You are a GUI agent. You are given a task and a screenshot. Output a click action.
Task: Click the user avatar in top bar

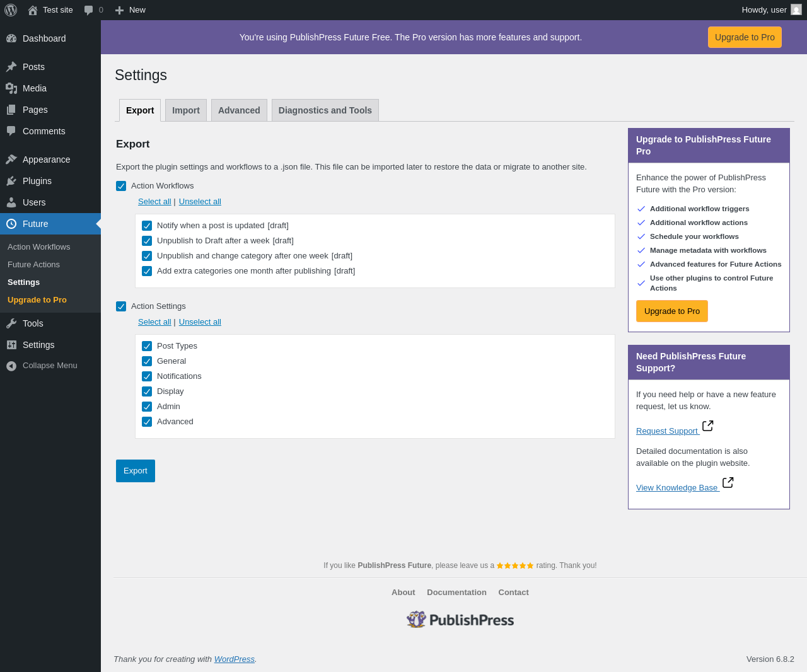point(796,9)
